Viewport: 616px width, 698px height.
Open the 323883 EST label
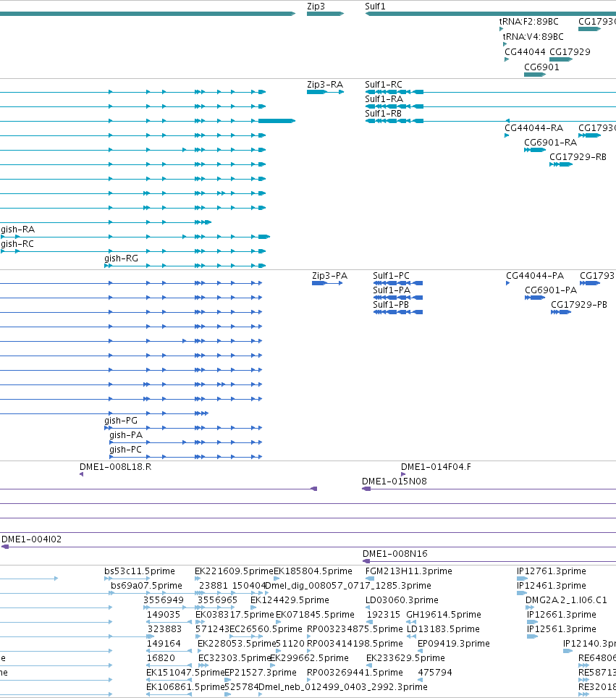(164, 628)
